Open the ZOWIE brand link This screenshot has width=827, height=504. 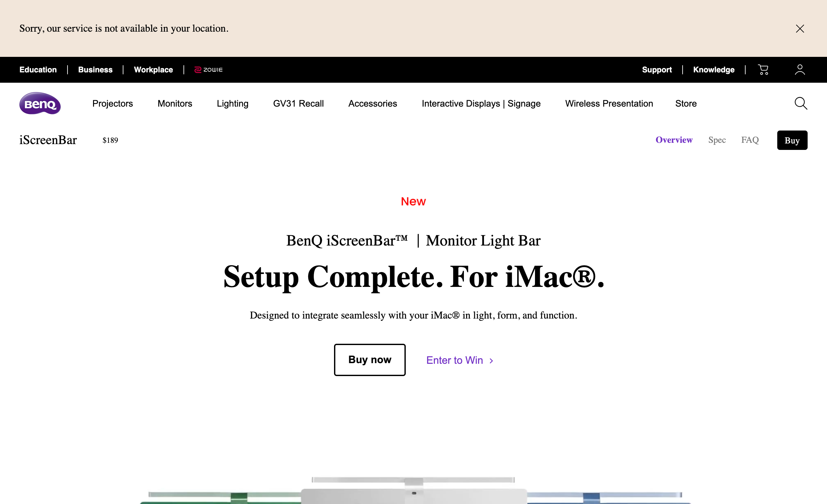click(x=208, y=70)
